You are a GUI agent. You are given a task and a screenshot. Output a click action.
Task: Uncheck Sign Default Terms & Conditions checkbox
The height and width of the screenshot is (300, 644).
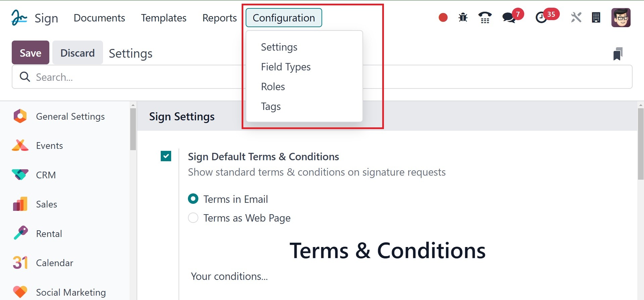point(166,156)
